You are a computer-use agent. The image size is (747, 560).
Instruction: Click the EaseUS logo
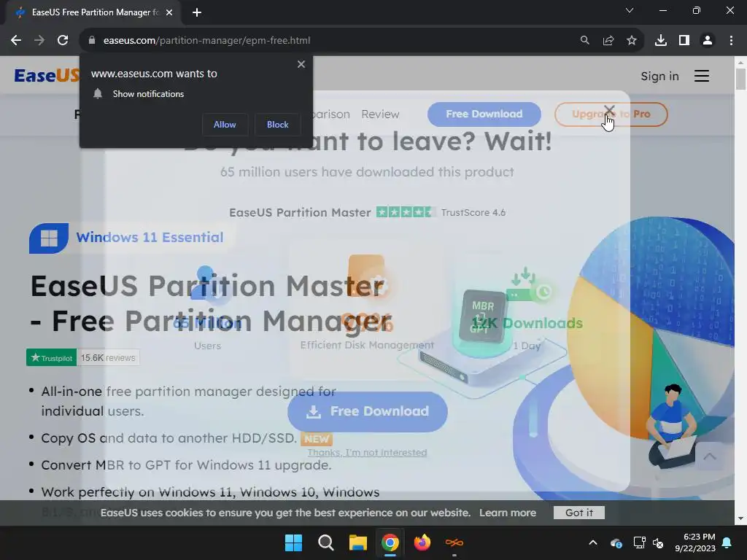(x=47, y=75)
